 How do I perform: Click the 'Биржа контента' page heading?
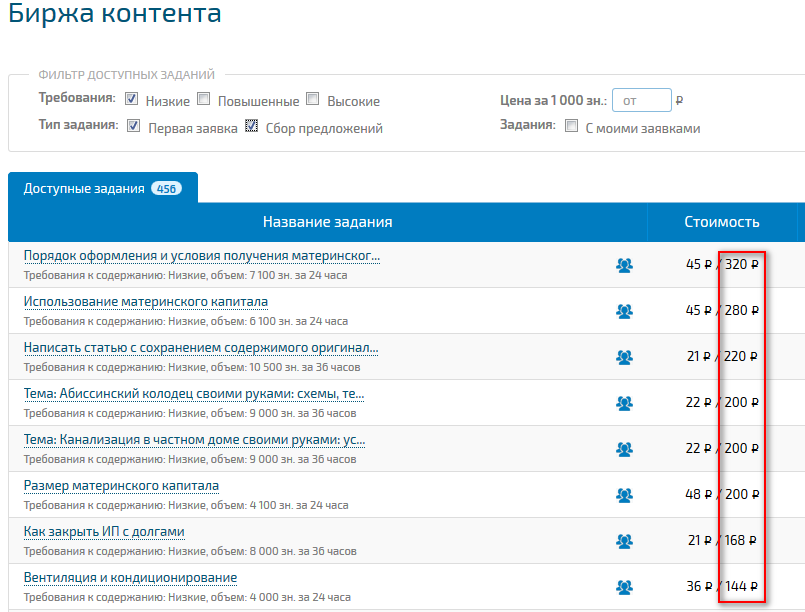pyautogui.click(x=115, y=13)
